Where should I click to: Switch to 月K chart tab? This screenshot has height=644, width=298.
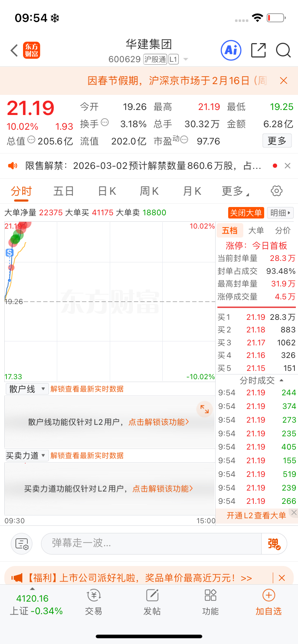[192, 191]
